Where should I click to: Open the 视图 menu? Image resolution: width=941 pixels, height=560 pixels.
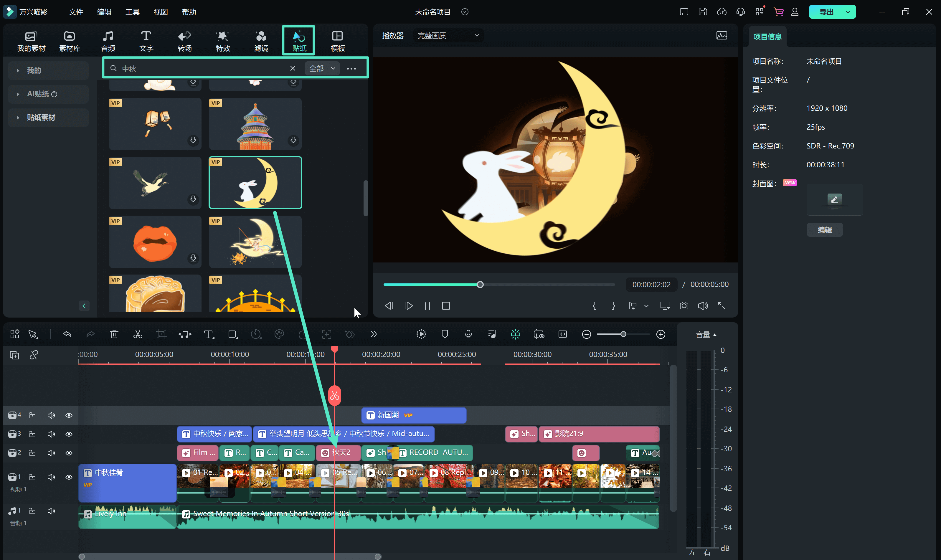pos(160,12)
